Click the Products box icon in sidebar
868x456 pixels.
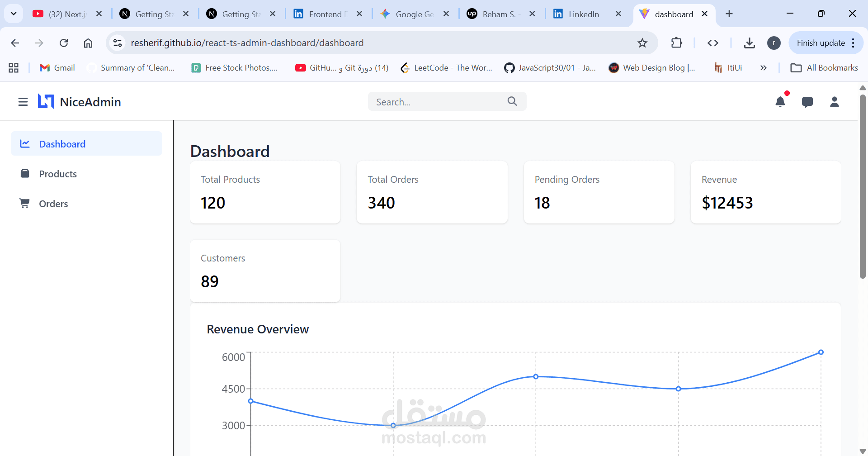tap(25, 174)
